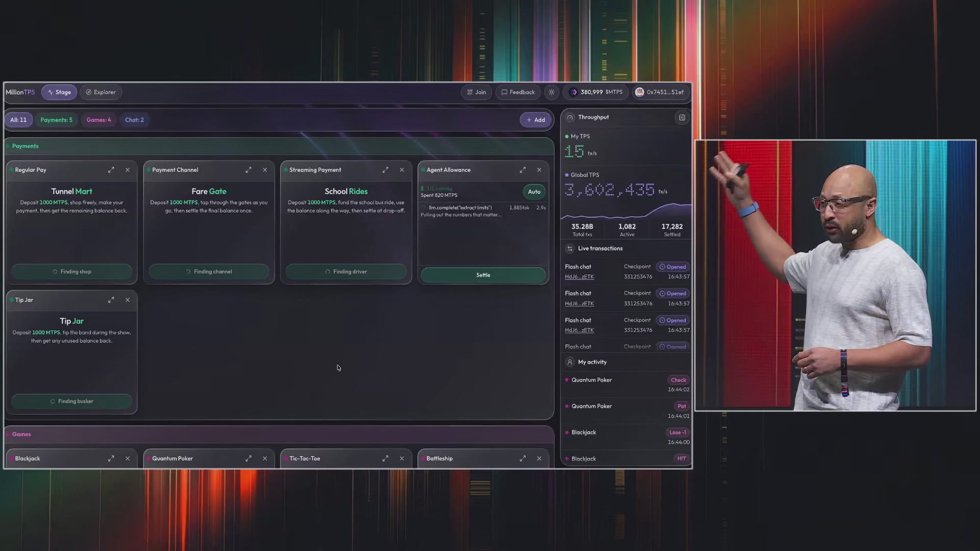Select the Quantum Poker Check activity
980x551 pixels.
(627, 385)
